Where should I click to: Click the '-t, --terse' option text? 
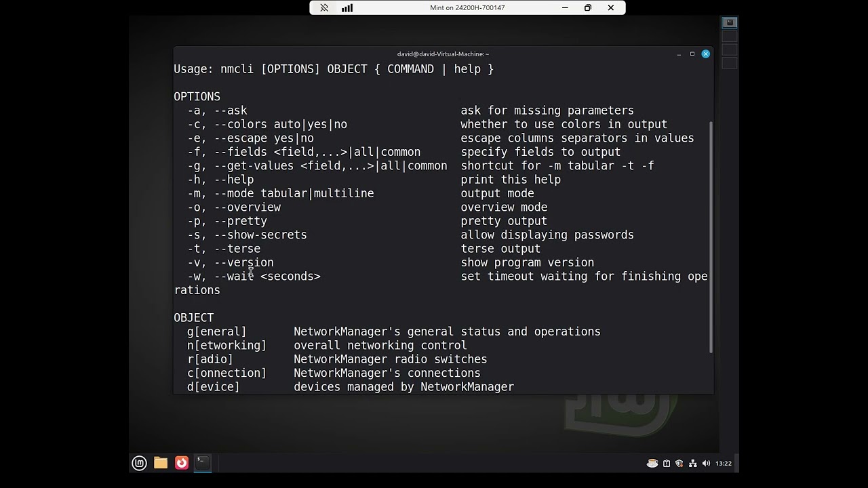click(224, 249)
